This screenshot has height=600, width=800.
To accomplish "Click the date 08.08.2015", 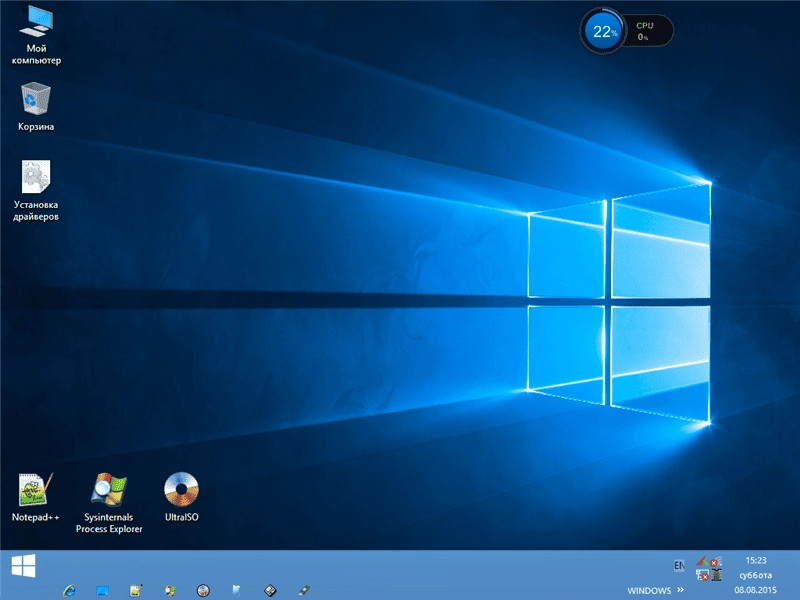I will (756, 590).
